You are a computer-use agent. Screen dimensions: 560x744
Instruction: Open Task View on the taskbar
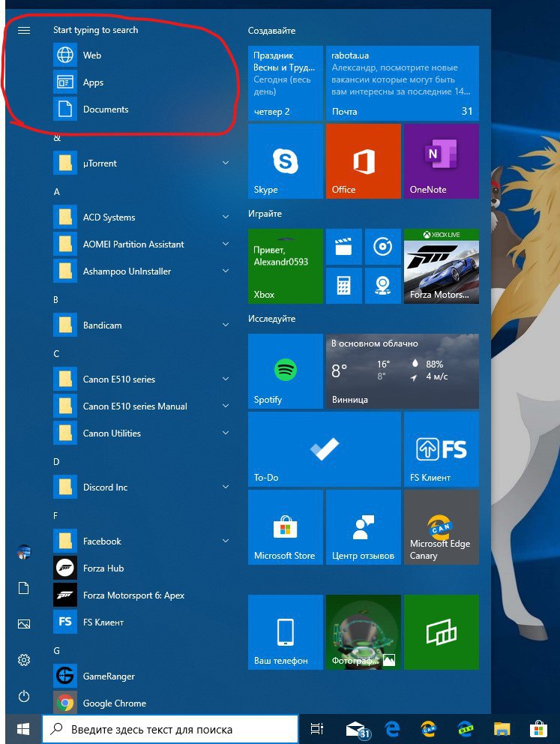[317, 729]
